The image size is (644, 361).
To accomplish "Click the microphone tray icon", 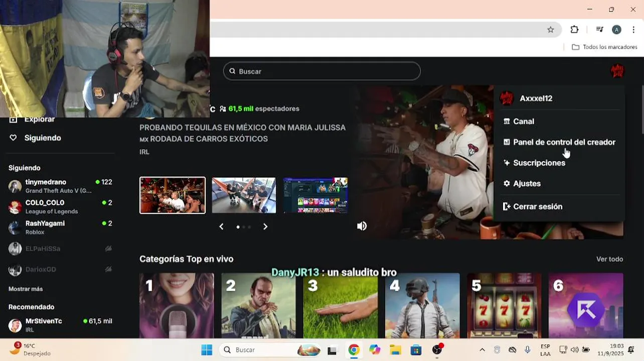I will coord(527,350).
